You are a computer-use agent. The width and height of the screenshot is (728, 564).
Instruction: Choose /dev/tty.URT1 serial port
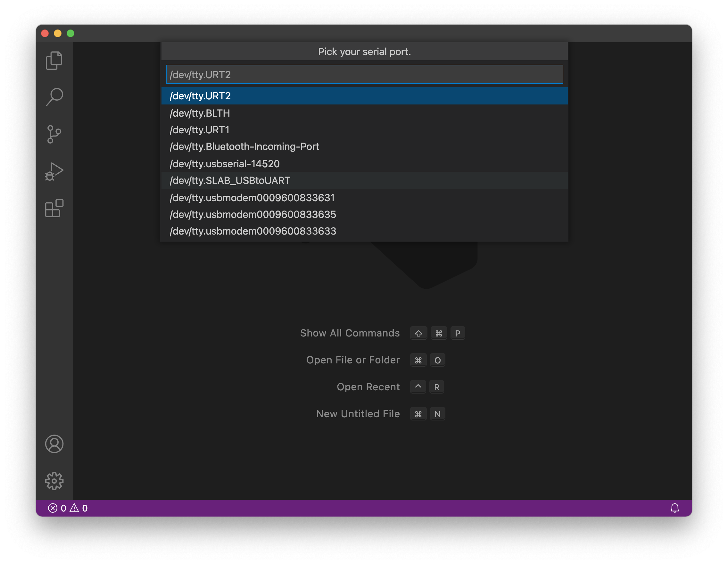199,130
